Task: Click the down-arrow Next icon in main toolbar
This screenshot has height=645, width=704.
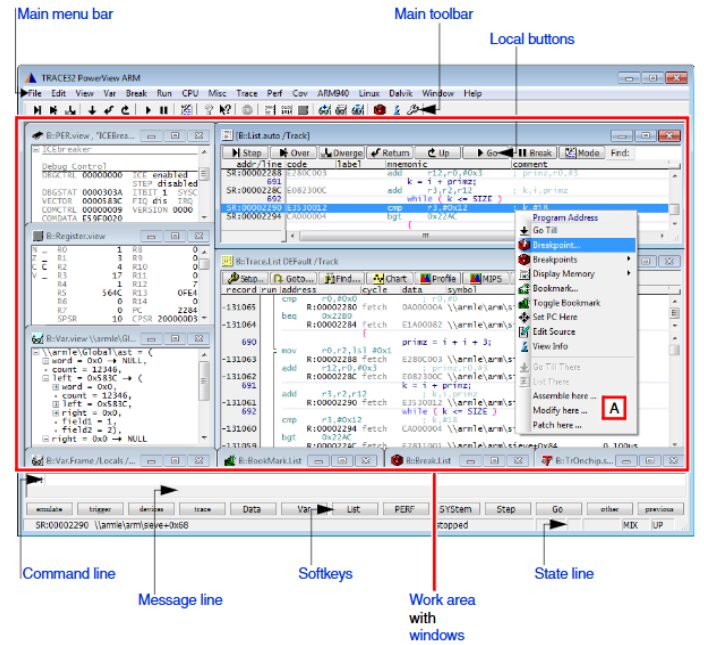Action: pyautogui.click(x=92, y=110)
